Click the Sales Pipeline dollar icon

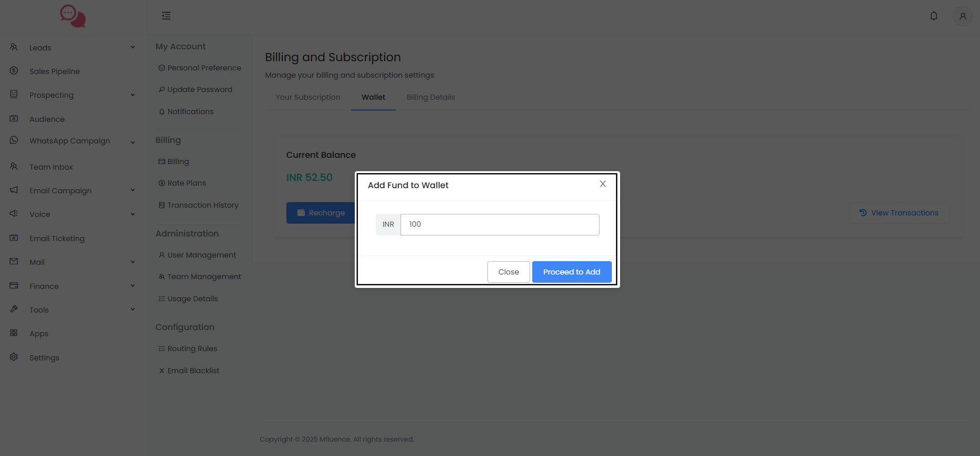tap(14, 70)
